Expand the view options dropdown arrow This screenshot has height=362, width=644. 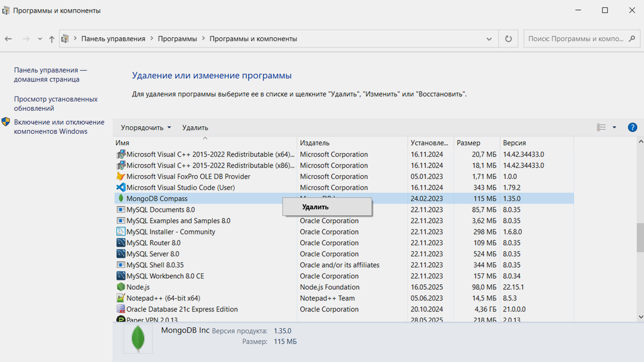click(614, 127)
